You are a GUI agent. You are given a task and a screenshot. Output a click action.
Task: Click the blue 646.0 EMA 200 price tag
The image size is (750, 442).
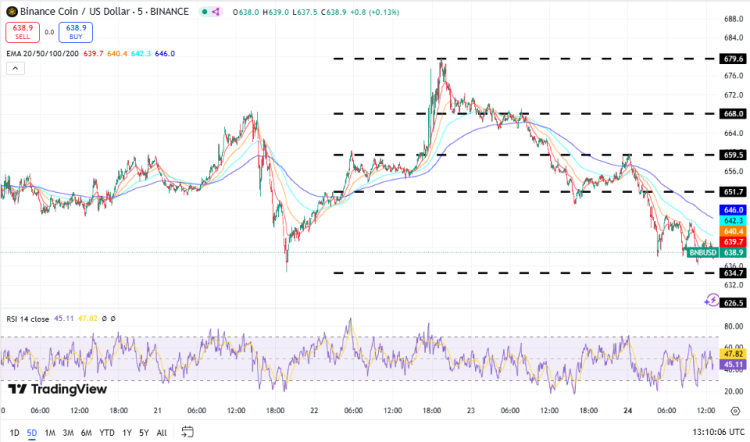click(733, 210)
